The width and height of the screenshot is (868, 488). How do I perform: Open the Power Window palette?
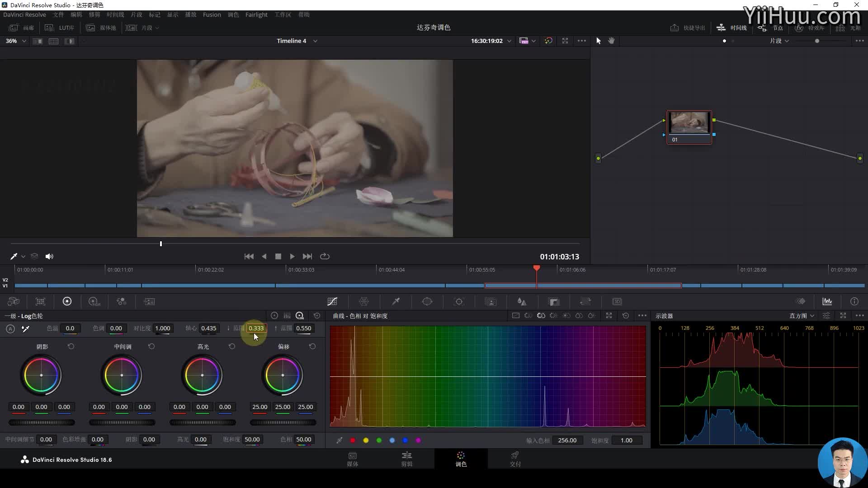427,301
